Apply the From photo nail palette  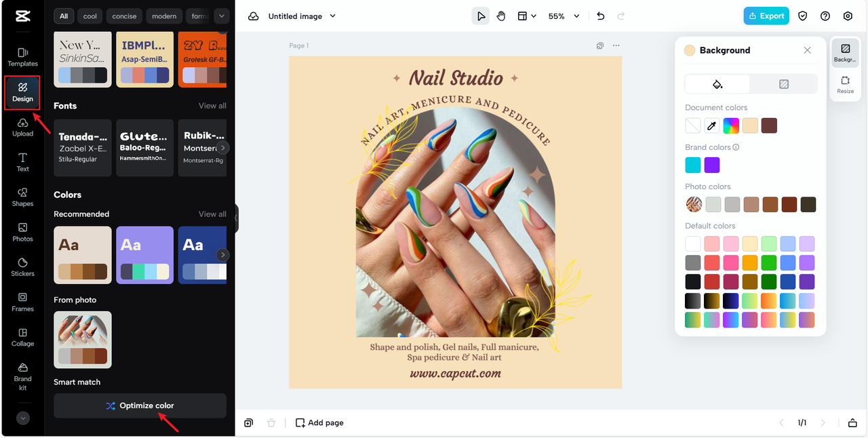click(83, 340)
